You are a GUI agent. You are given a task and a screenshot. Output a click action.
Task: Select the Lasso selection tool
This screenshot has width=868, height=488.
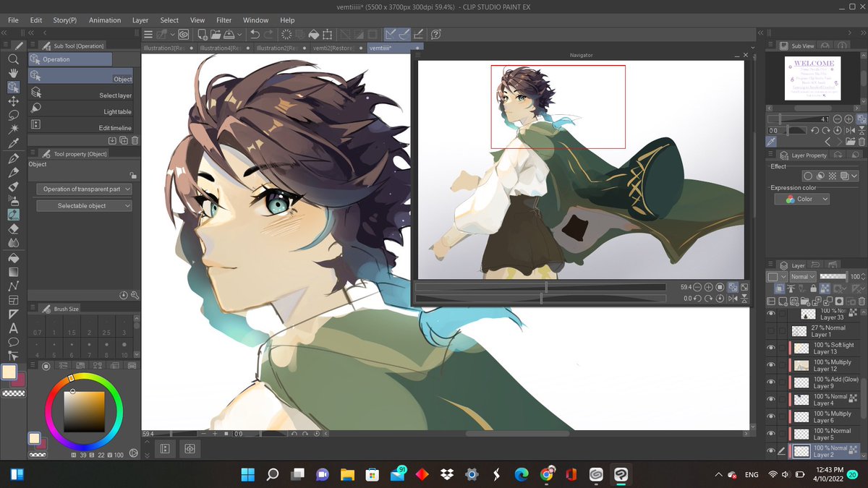click(x=13, y=115)
